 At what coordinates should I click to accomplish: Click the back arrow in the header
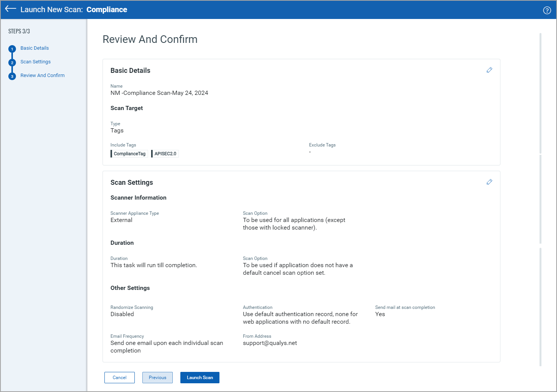click(x=10, y=9)
